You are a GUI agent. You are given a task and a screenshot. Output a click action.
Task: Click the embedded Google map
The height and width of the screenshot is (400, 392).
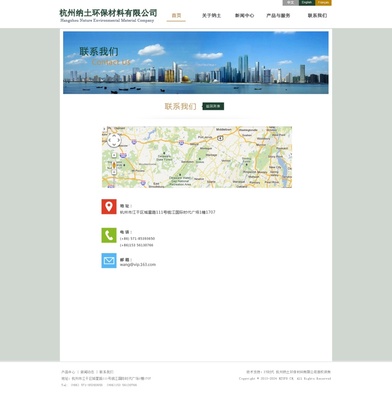click(197, 157)
